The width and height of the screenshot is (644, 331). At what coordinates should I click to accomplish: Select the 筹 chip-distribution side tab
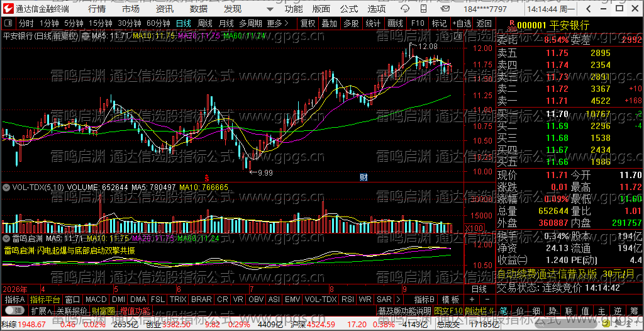click(x=633, y=310)
